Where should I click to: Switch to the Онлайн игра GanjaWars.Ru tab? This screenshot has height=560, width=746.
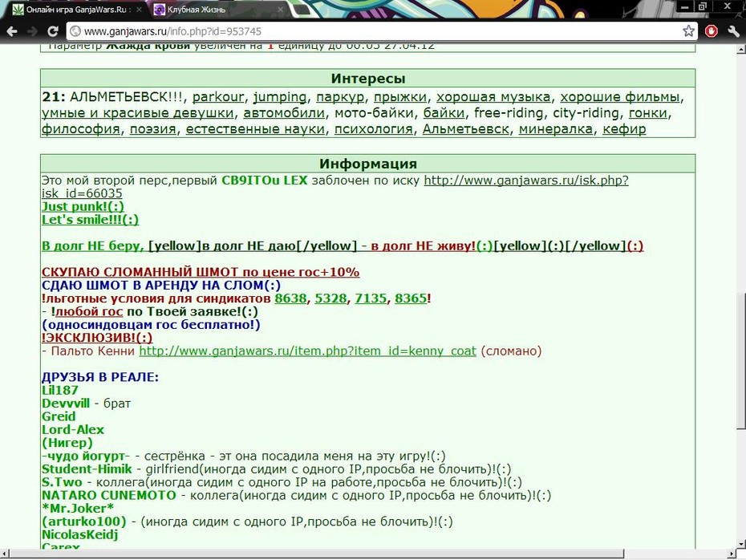[78, 9]
